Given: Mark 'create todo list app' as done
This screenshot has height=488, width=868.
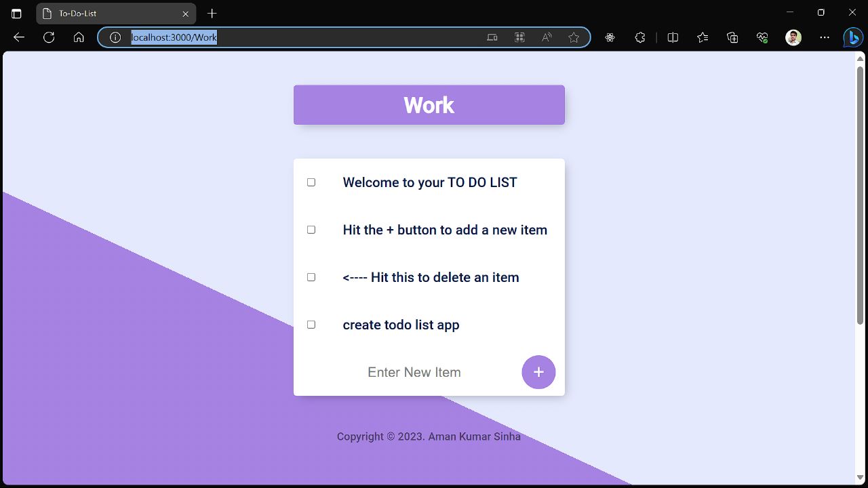Looking at the screenshot, I should [311, 324].
